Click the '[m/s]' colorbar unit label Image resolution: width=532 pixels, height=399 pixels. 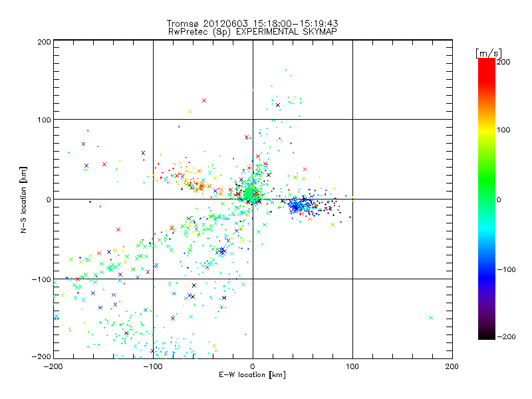click(489, 53)
